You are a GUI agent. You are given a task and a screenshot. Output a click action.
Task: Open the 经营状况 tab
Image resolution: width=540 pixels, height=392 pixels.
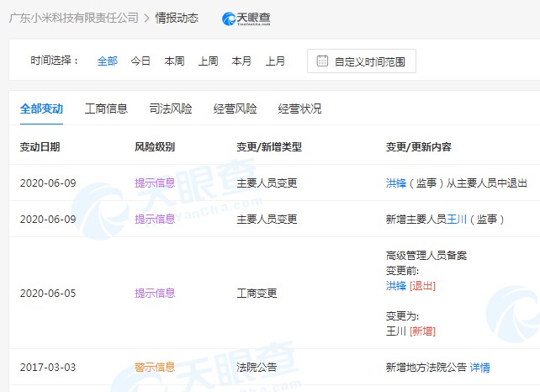pyautogui.click(x=299, y=109)
